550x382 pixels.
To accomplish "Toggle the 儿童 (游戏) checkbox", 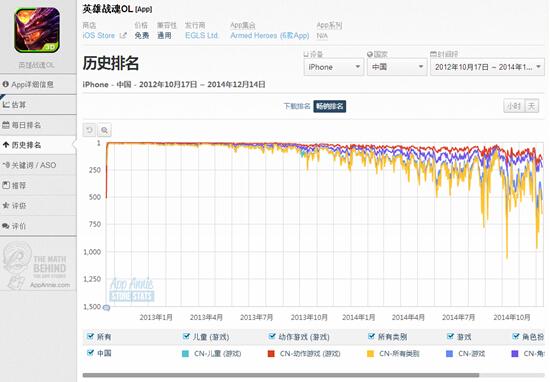I will [186, 336].
